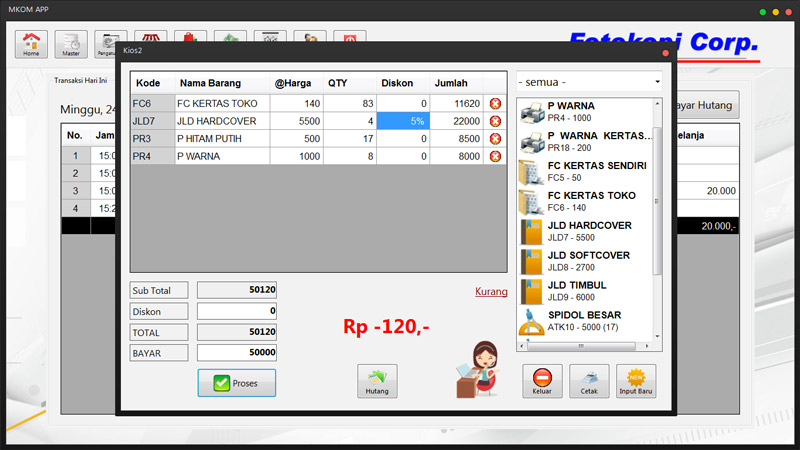The height and width of the screenshot is (450, 800).
Task: Click the TOTAL value field
Action: pyautogui.click(x=237, y=332)
